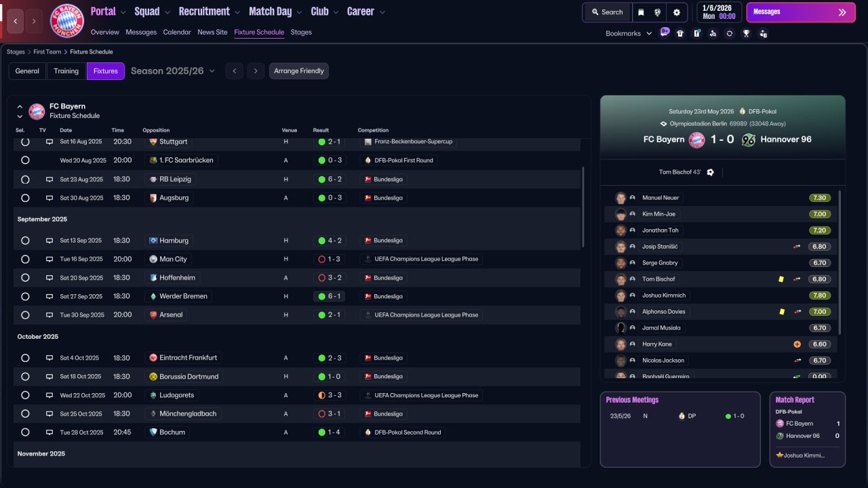The width and height of the screenshot is (868, 488).
Task: Open the News Site sub-tab
Action: pyautogui.click(x=212, y=32)
